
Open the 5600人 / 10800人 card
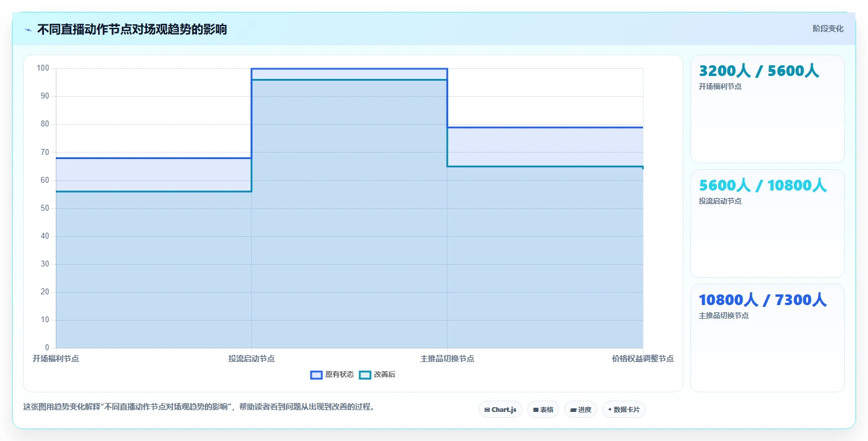tap(767, 223)
